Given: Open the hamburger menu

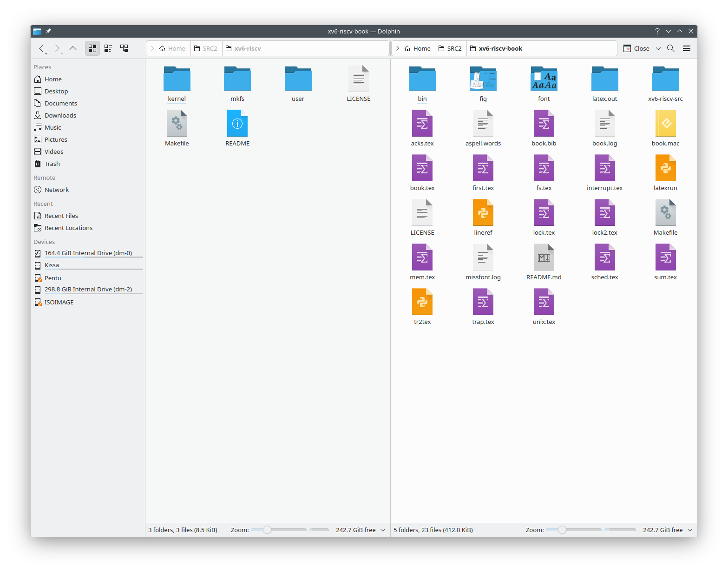Looking at the screenshot, I should pyautogui.click(x=687, y=48).
